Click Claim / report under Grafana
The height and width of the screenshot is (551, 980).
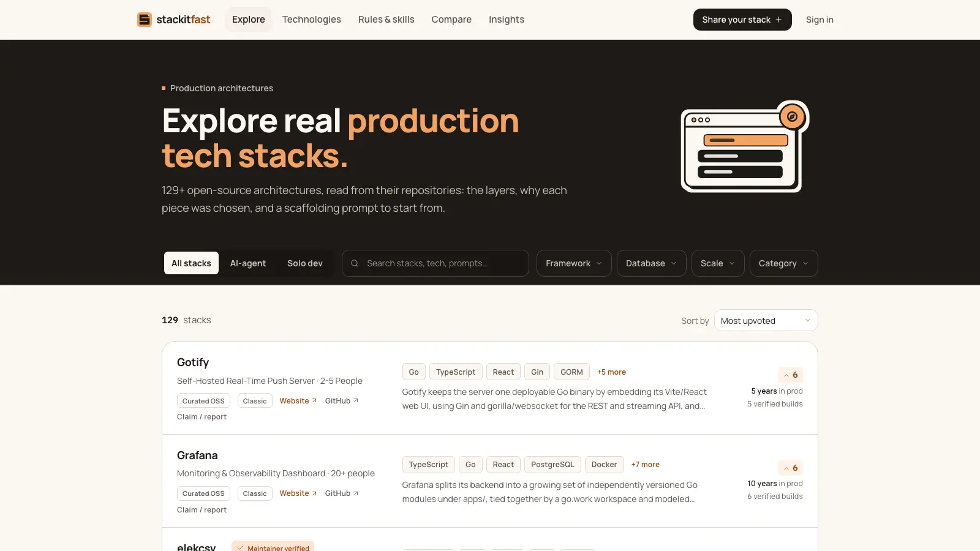[202, 510]
